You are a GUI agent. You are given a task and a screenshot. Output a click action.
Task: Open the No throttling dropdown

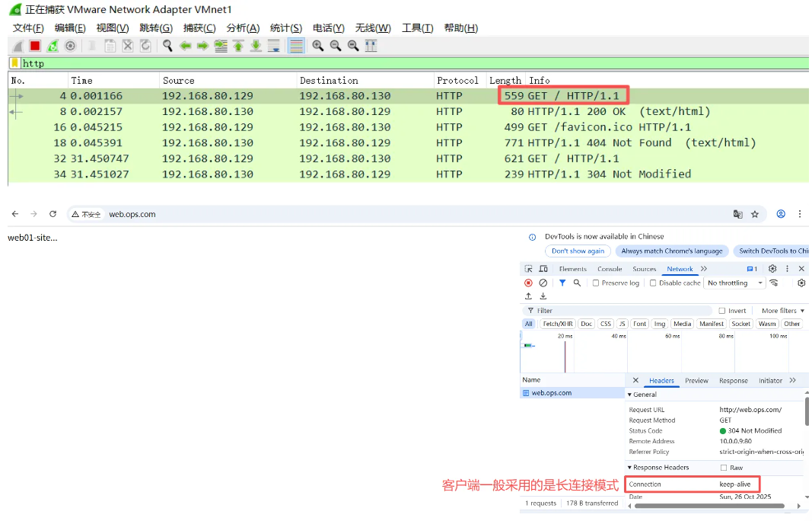[734, 283]
